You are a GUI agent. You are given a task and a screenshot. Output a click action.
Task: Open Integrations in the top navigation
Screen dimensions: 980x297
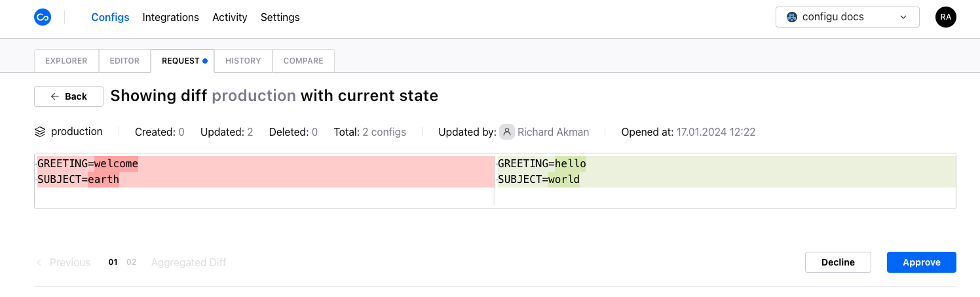coord(171,18)
